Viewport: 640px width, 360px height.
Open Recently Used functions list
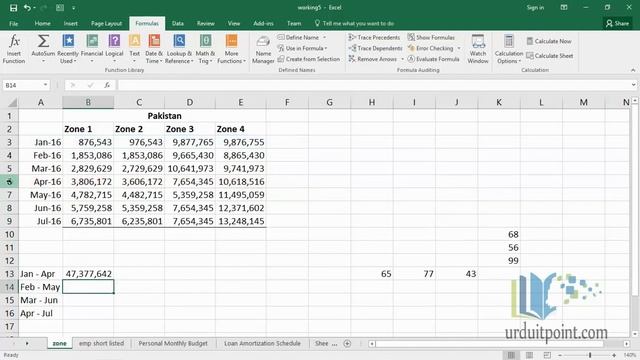coord(68,49)
